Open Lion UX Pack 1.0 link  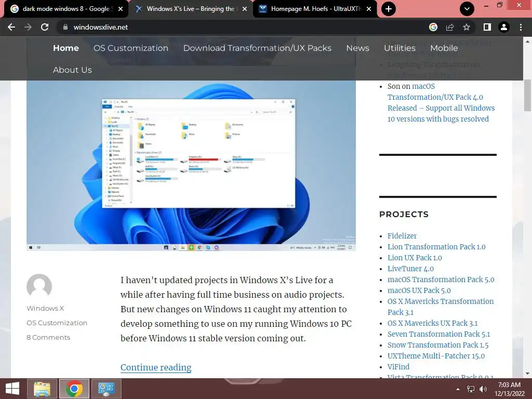pos(415,258)
